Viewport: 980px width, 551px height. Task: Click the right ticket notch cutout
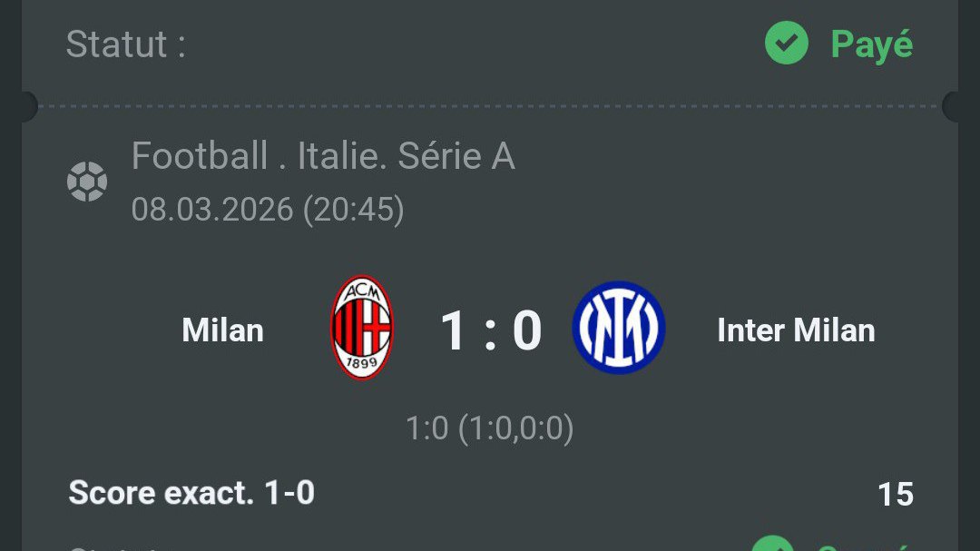953,106
